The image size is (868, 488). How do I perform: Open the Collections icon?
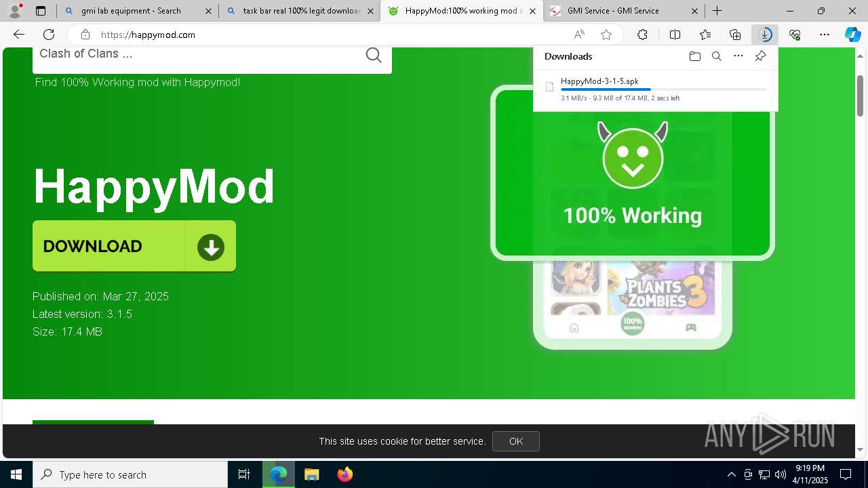click(x=735, y=35)
